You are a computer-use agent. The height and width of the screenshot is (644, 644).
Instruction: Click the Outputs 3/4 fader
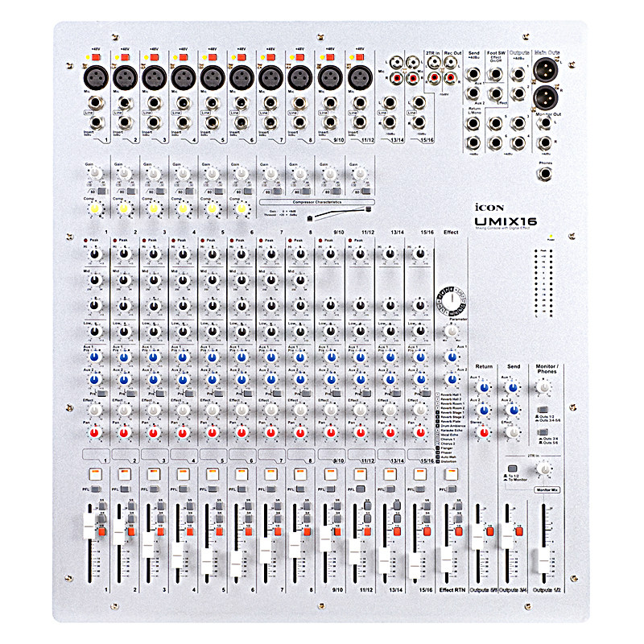coord(507,536)
